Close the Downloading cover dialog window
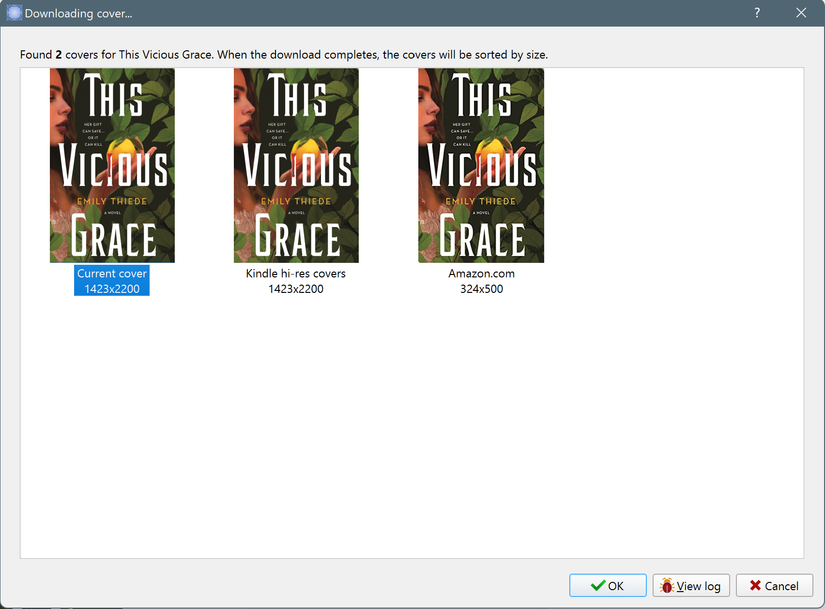Viewport: 825px width, 609px height. [801, 13]
